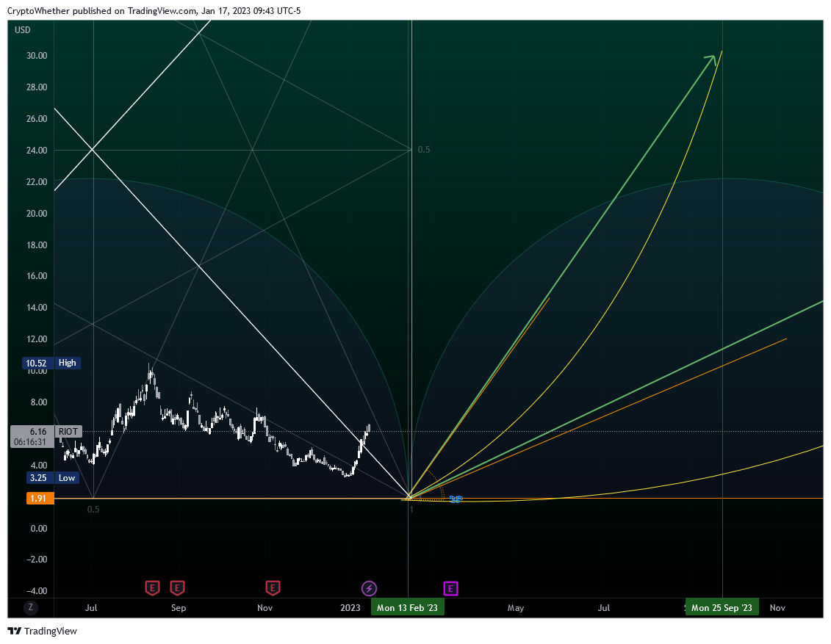This screenshot has width=831, height=644.
Task: Click the -2.00 price axis label
Action: (37, 560)
